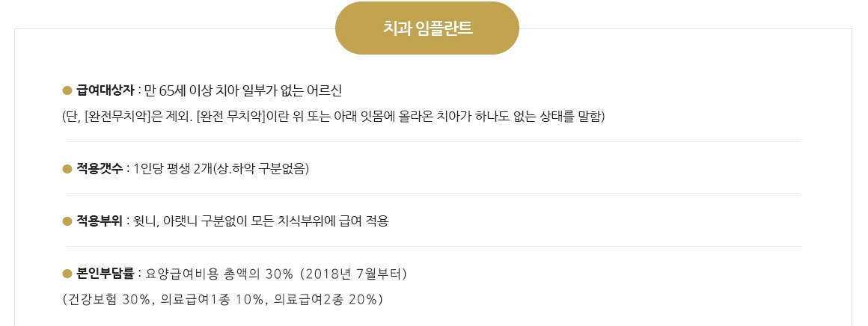The width and height of the screenshot is (868, 326).
Task: Click the bold 급여대상자 label
Action: click(x=106, y=90)
